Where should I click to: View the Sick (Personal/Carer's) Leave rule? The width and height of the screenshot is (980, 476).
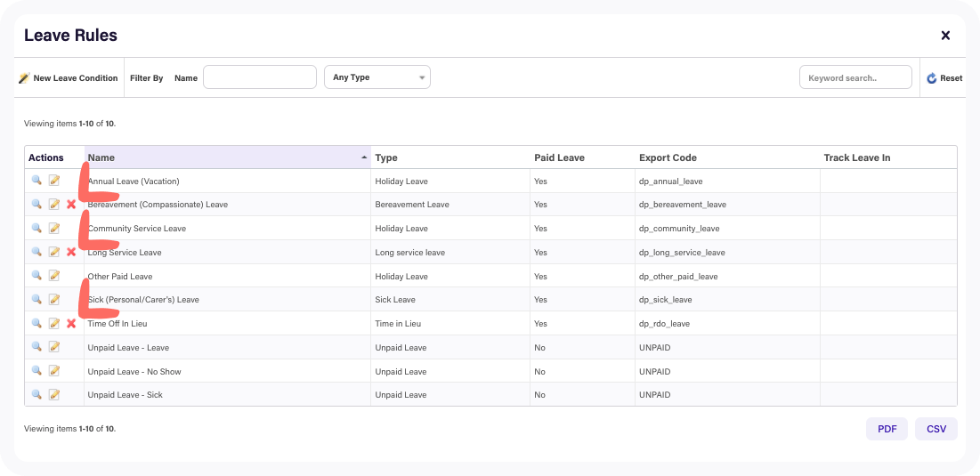tap(36, 299)
